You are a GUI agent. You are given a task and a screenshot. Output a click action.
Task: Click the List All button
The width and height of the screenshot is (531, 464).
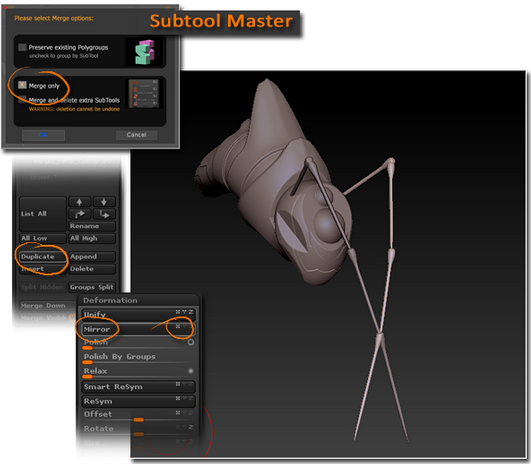tap(43, 214)
